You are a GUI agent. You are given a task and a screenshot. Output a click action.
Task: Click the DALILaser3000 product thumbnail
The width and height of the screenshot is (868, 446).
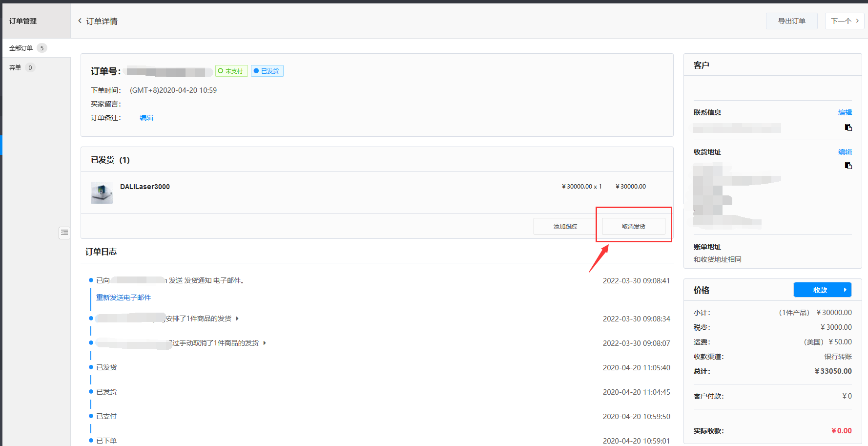click(x=102, y=193)
